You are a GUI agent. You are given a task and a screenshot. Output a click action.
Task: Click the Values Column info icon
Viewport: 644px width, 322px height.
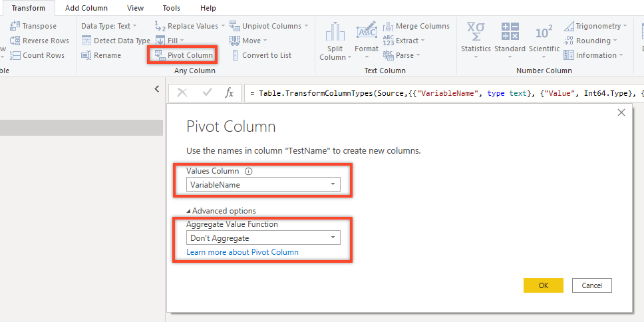(x=248, y=171)
